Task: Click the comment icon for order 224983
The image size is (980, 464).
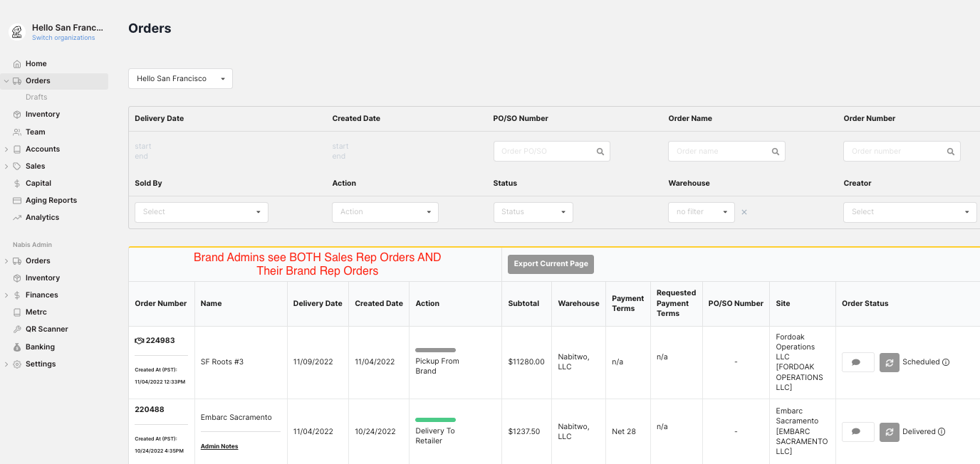Action: point(857,362)
